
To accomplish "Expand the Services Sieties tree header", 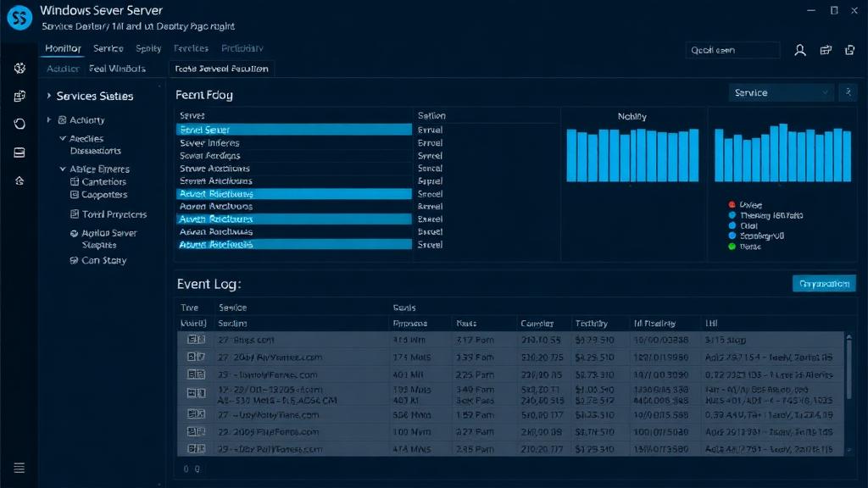I will (48, 97).
